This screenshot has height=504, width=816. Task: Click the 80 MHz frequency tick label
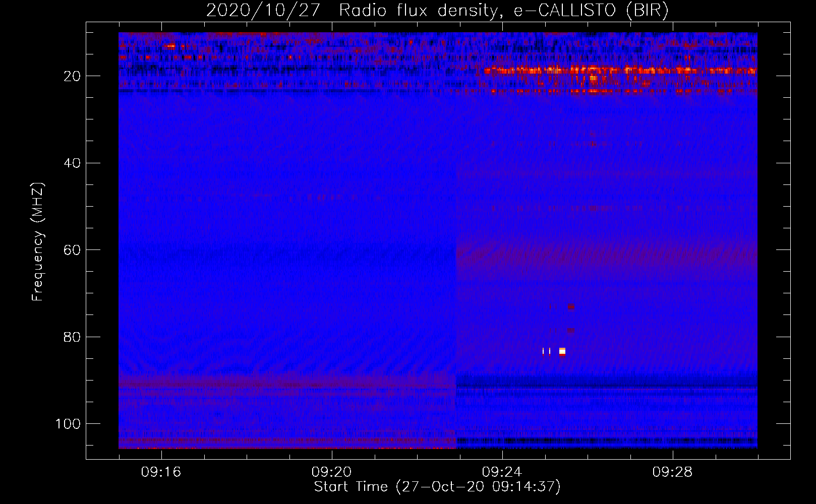click(x=72, y=337)
